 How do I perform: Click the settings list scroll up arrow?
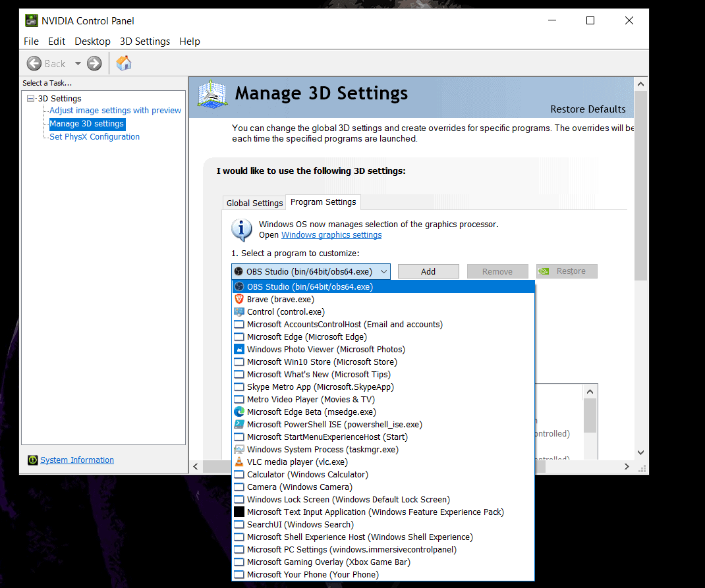[x=590, y=392]
